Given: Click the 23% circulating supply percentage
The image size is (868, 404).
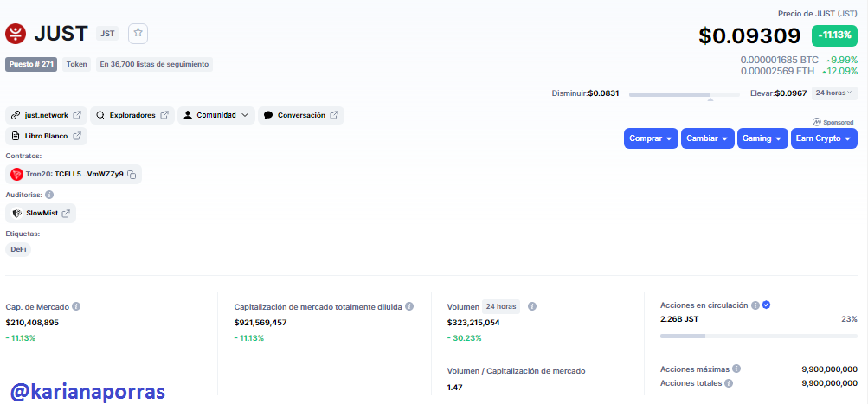Looking at the screenshot, I should 850,319.
